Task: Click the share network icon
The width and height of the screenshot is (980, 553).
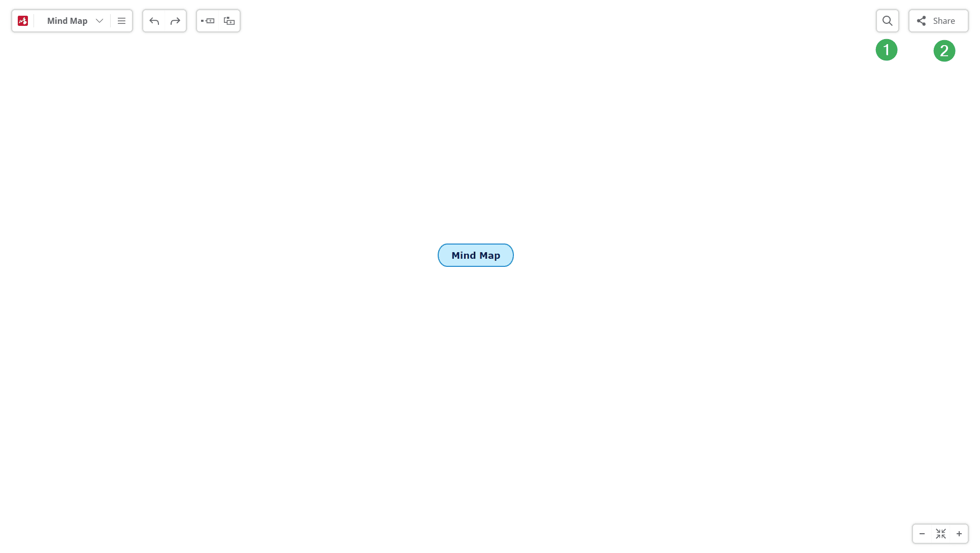Action: [x=922, y=21]
